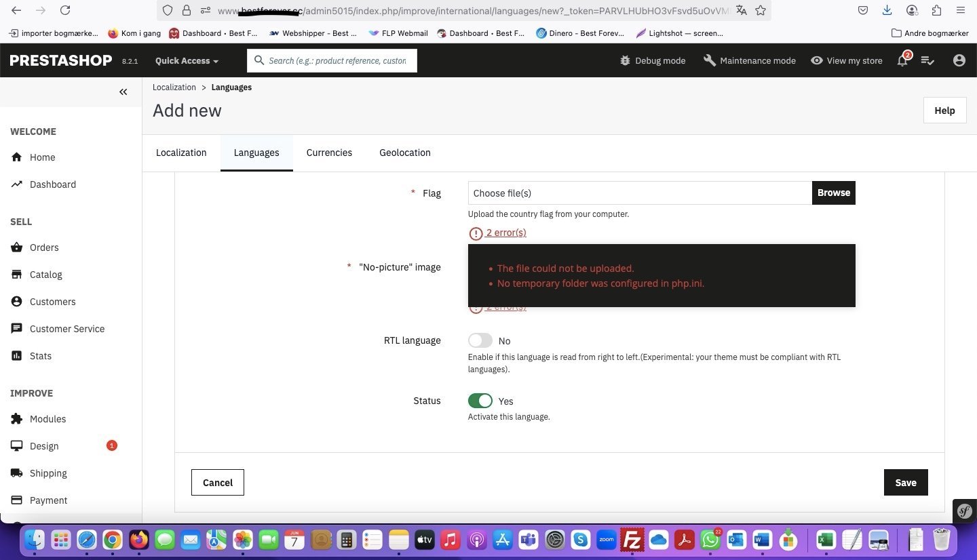Focus the PrestaShop search field
The height and width of the screenshot is (560, 977).
click(x=332, y=60)
